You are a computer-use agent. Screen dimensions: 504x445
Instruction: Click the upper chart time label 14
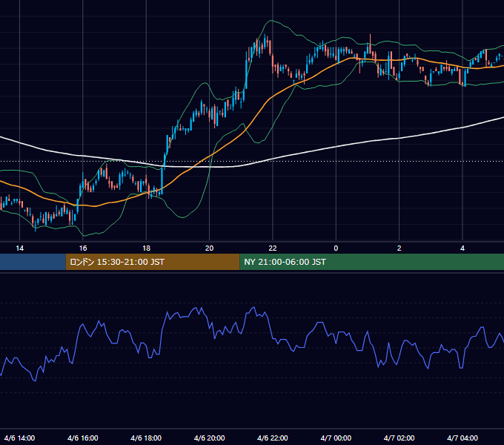[x=19, y=248]
